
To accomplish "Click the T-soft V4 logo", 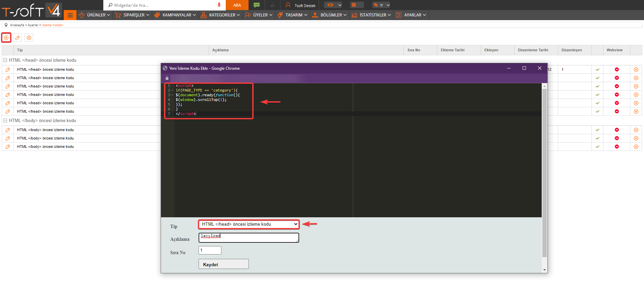I will coord(32,10).
